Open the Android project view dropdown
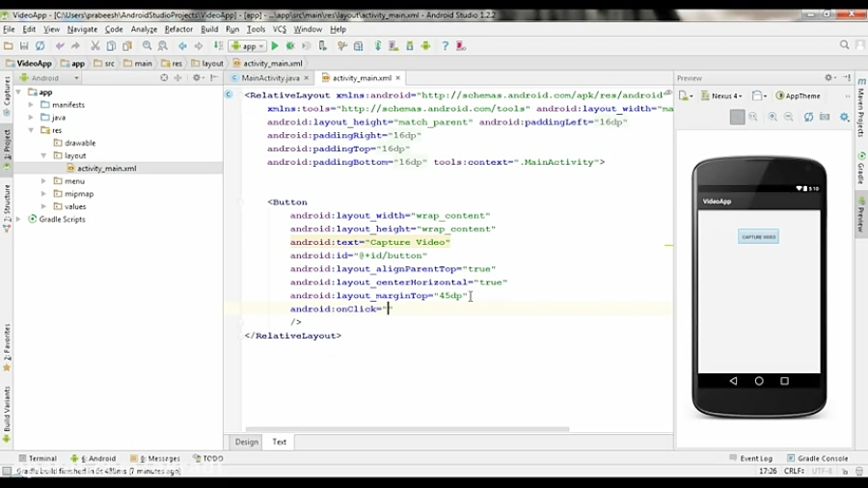Image resolution: width=868 pixels, height=488 pixels. [x=50, y=78]
